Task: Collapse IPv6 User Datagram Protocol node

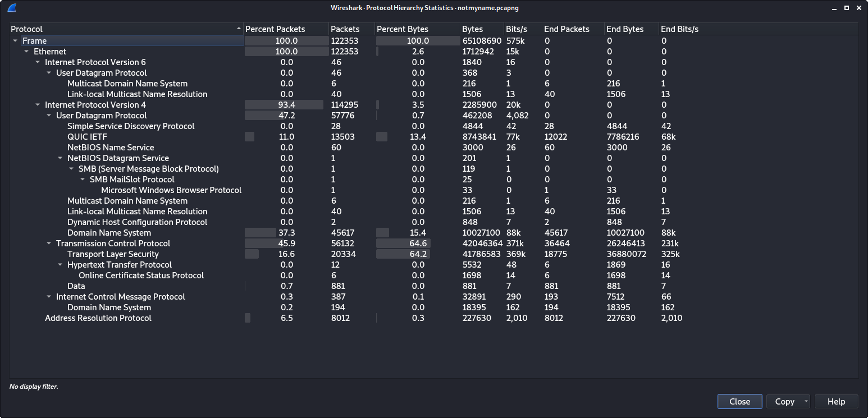Action: point(49,73)
